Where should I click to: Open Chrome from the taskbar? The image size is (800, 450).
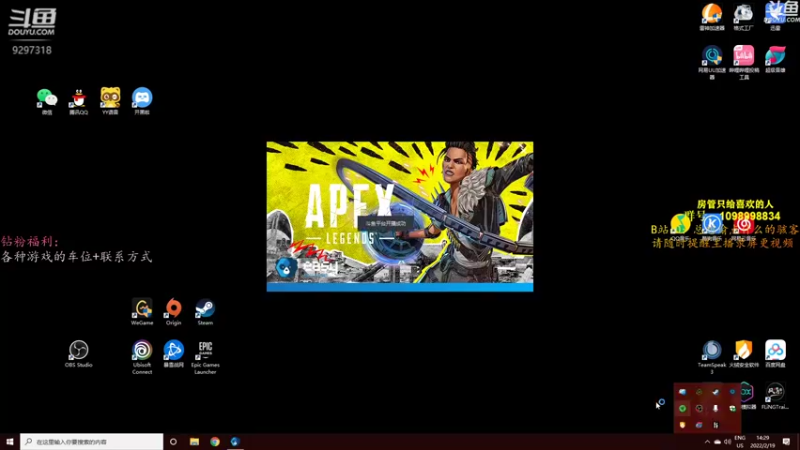click(x=215, y=442)
